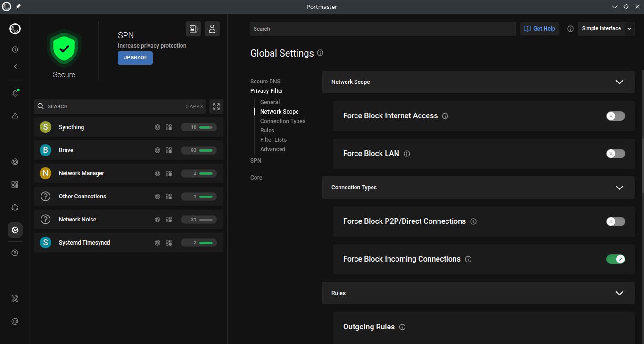
Task: Click the Secure shield status icon
Action: pos(64,48)
